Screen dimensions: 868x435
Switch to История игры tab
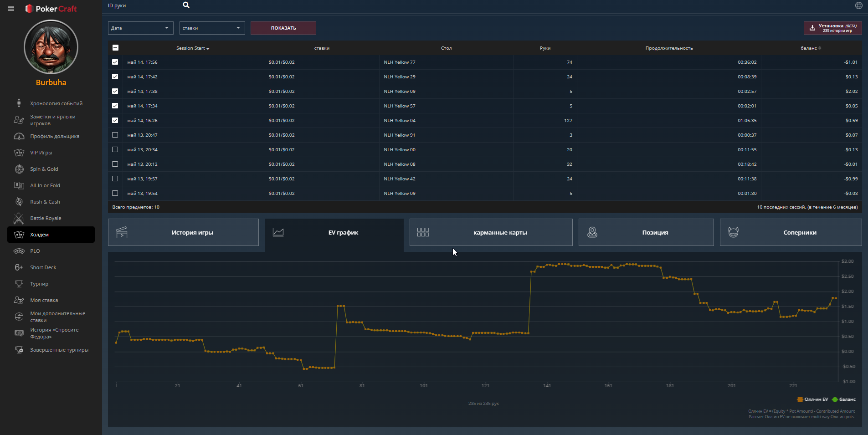[x=183, y=232]
